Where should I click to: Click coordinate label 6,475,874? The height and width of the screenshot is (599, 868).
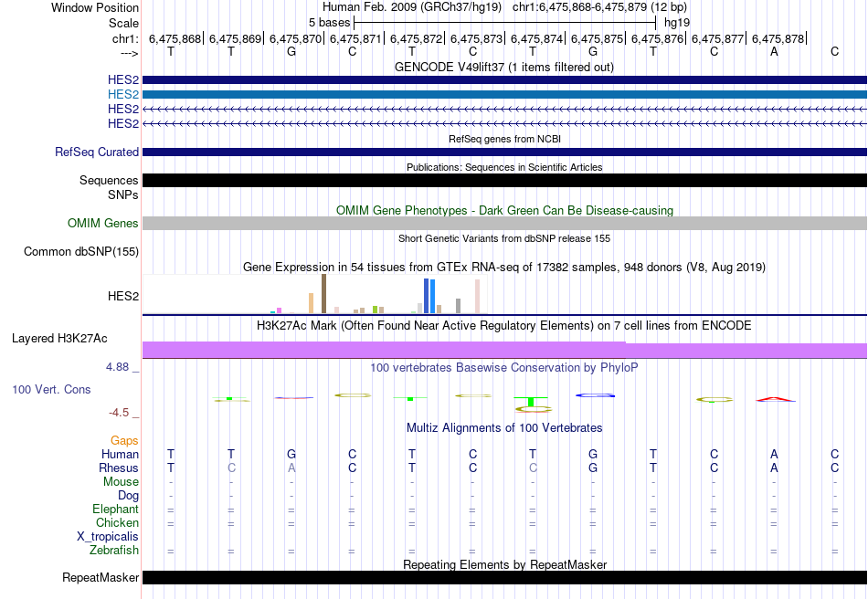(536, 38)
